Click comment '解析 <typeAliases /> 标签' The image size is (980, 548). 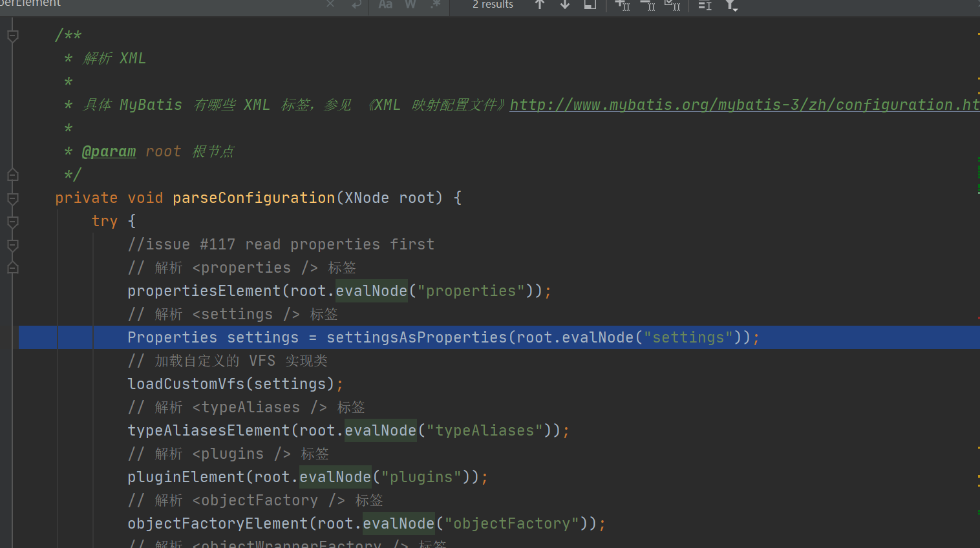(260, 407)
